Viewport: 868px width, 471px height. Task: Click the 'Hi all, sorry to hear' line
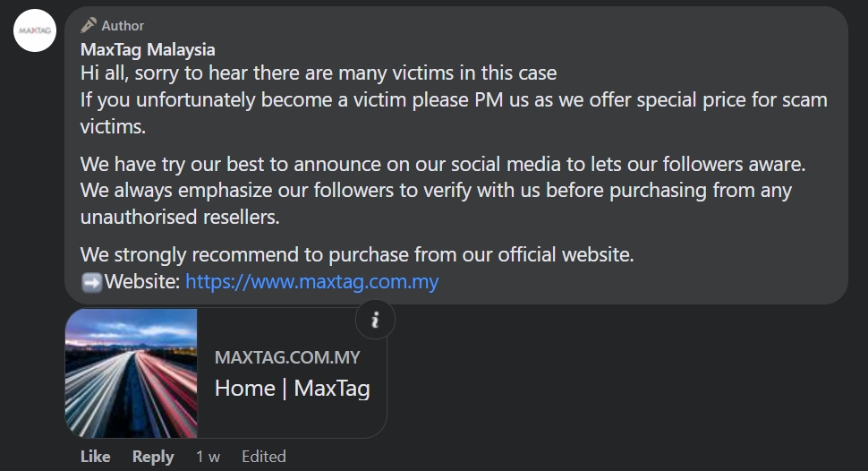pos(318,73)
